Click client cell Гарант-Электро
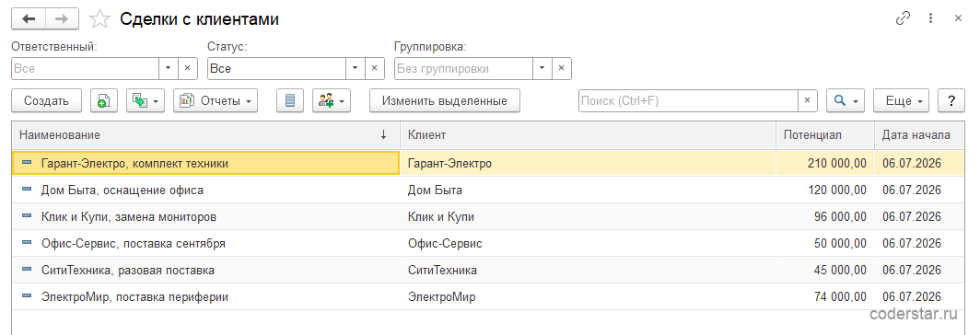Image resolution: width=980 pixels, height=335 pixels. click(x=588, y=163)
